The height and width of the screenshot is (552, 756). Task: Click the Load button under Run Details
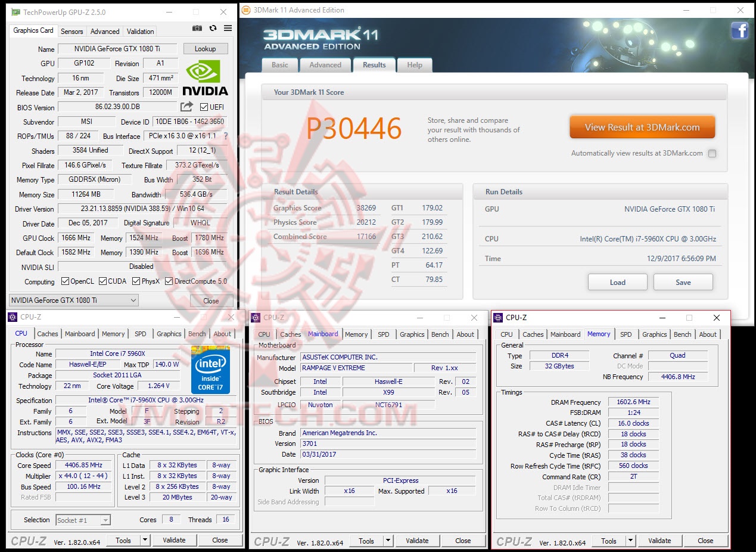[617, 282]
